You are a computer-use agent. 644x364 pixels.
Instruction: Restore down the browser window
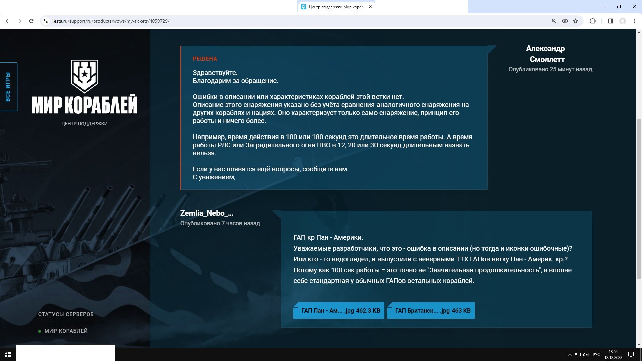click(x=619, y=7)
